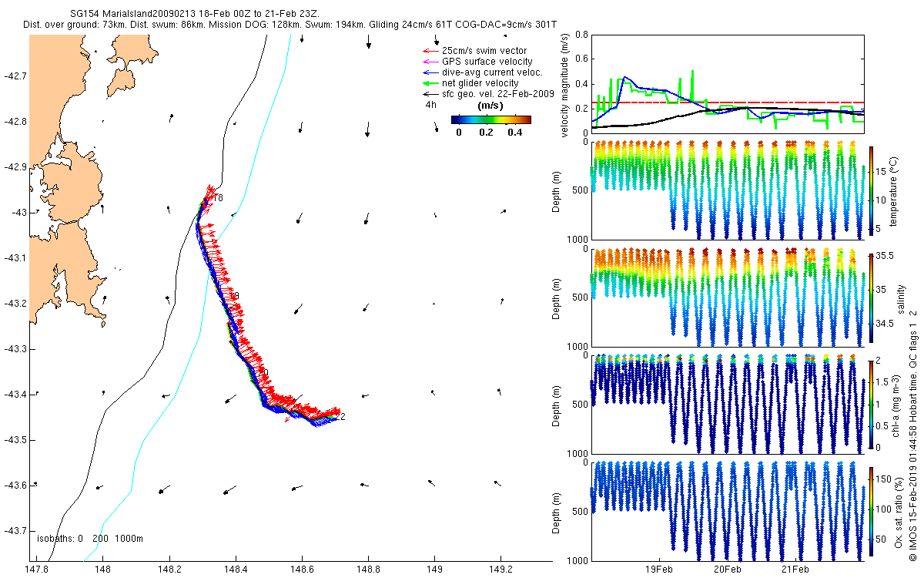Click the '150' oxygen colorbar tick
The image size is (924, 578).
coord(884,479)
